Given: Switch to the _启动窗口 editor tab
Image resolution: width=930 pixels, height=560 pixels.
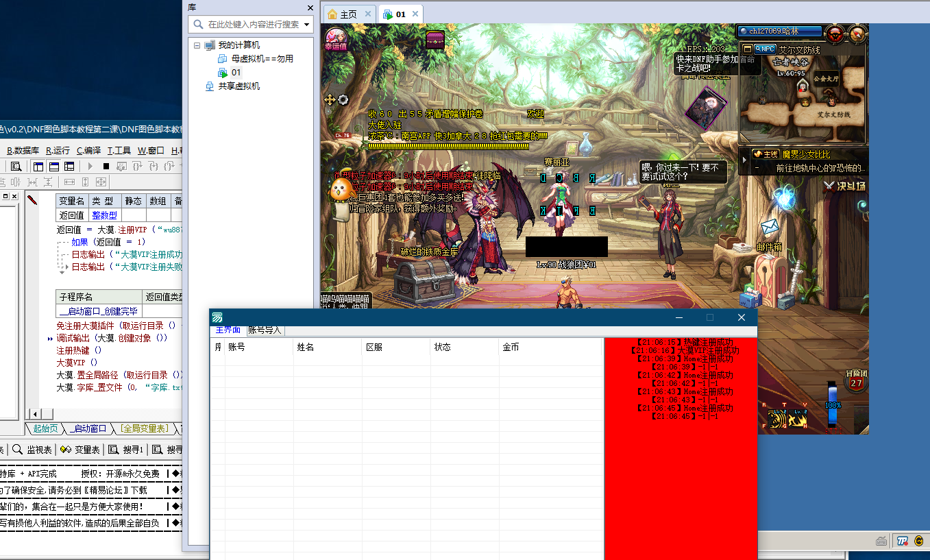Looking at the screenshot, I should (88, 428).
